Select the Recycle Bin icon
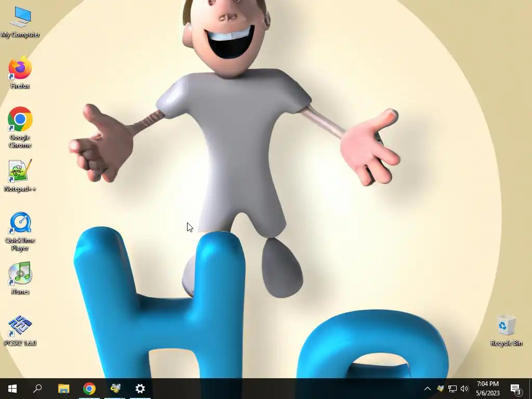The width and height of the screenshot is (532, 399). point(506,330)
